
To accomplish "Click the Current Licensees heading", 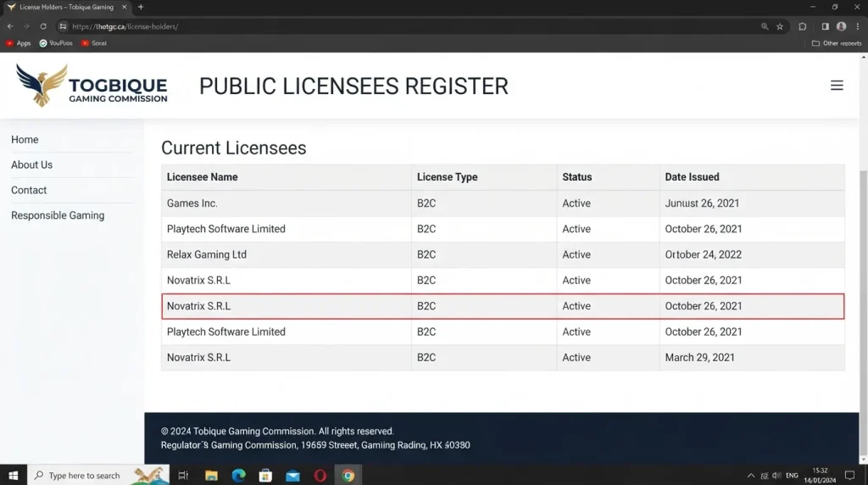I will (x=234, y=148).
